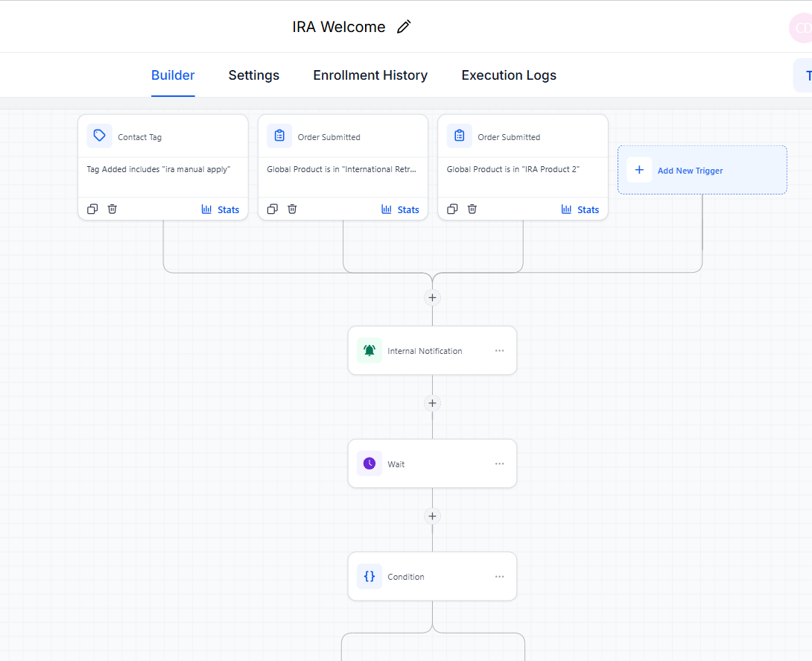Click the Condition braces icon
This screenshot has width=812, height=661.
click(369, 576)
